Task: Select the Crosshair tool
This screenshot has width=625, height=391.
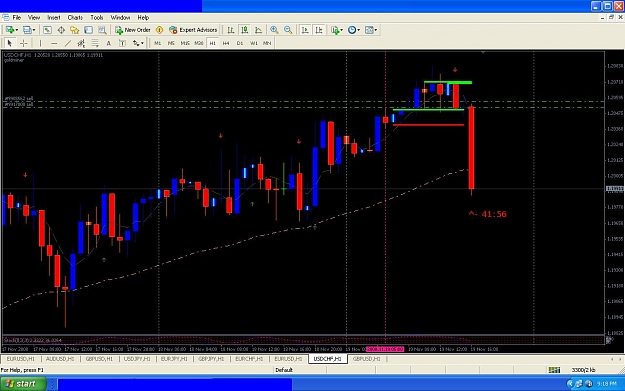Action: pos(24,43)
